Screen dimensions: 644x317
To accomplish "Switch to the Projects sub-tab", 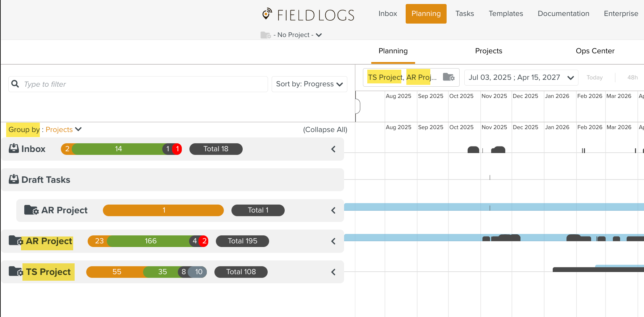I will pos(489,51).
